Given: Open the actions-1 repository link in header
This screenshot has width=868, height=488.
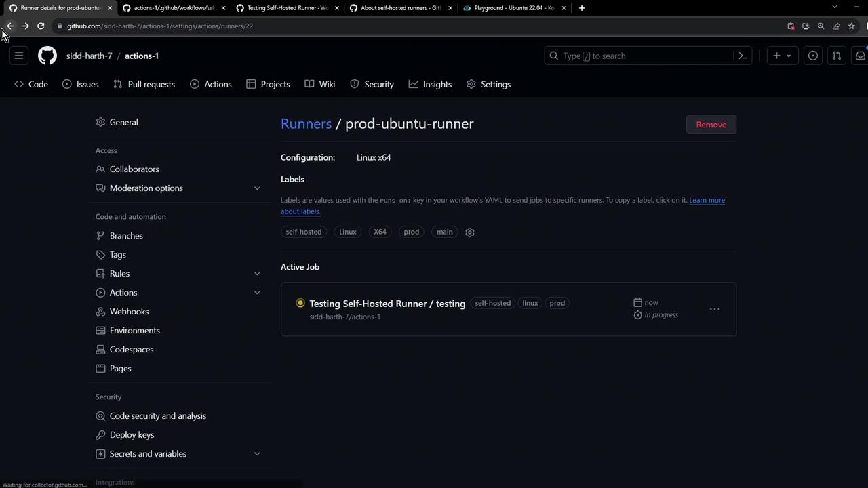Looking at the screenshot, I should (x=142, y=56).
